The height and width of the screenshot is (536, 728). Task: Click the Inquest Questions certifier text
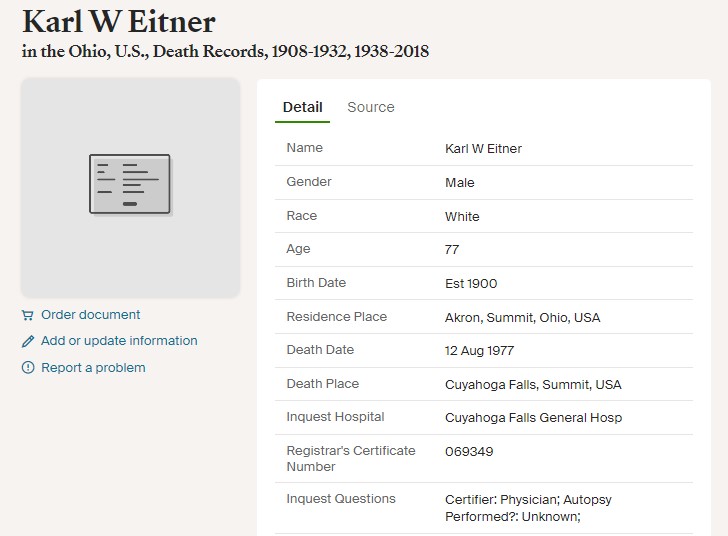tap(528, 508)
